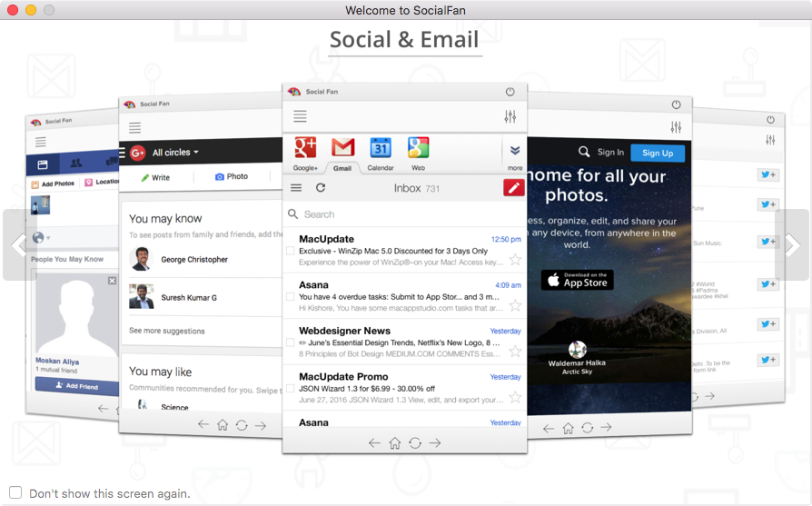The height and width of the screenshot is (506, 812).
Task: Star the MacUpdate WinZip email
Action: pos(515,260)
